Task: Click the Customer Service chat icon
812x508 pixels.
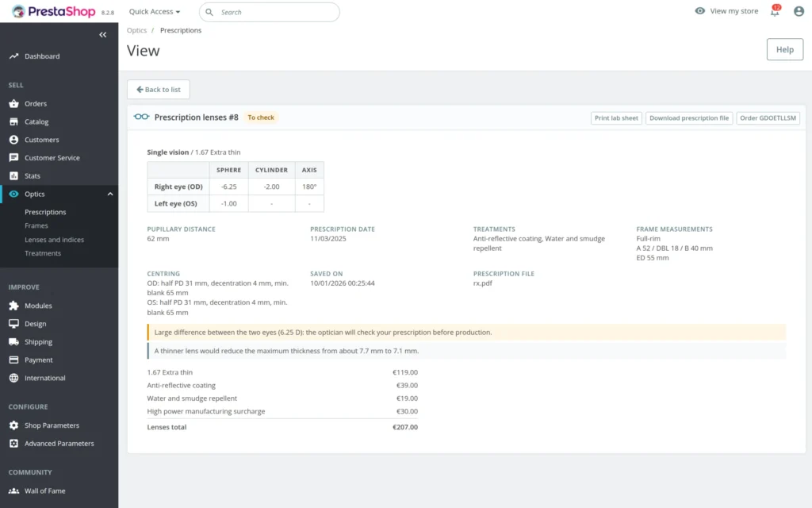Action: click(14, 158)
